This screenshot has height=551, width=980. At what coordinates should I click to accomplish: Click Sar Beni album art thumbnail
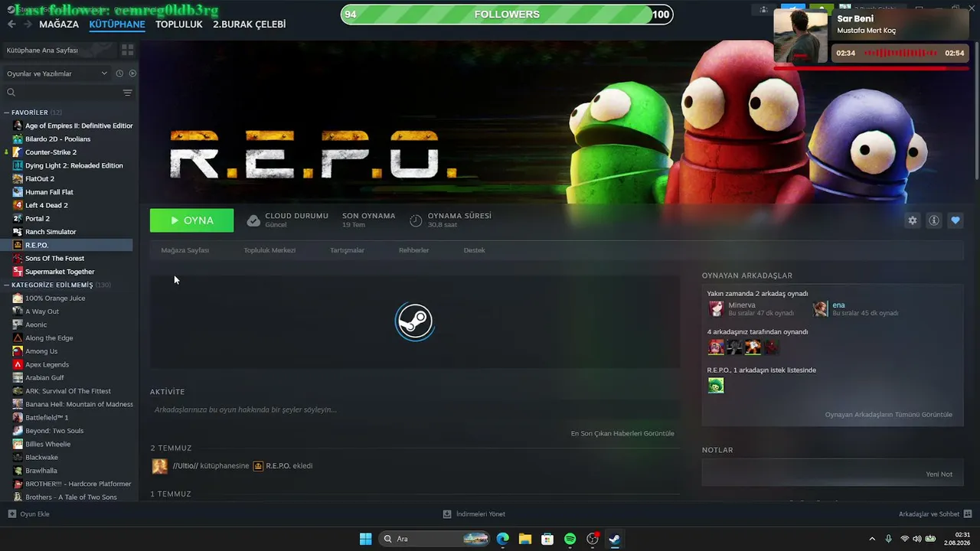[x=801, y=36]
